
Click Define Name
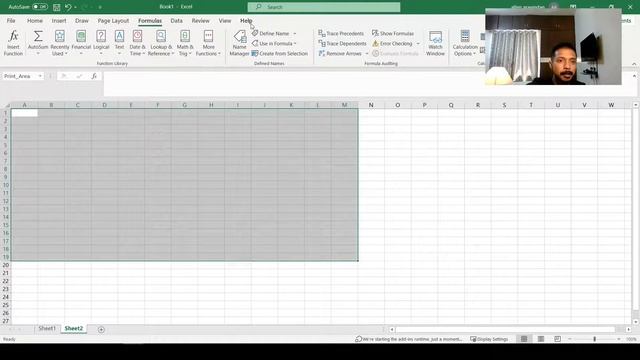tap(270, 33)
